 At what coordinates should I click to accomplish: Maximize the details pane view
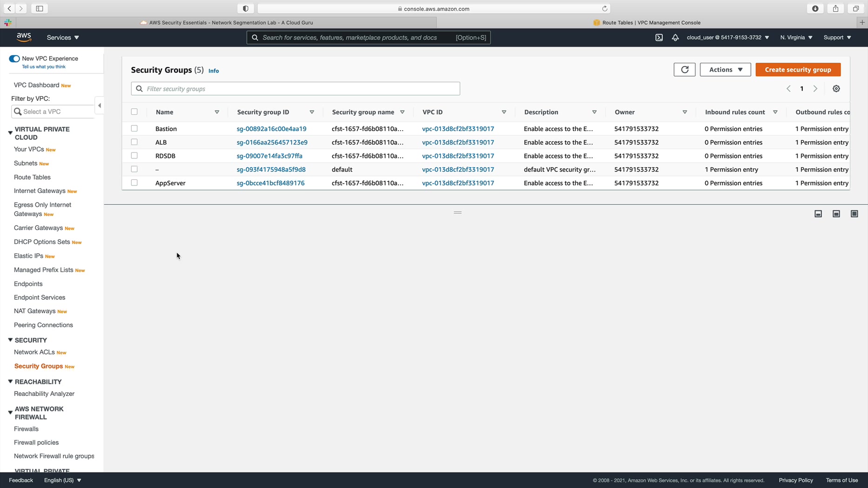854,214
